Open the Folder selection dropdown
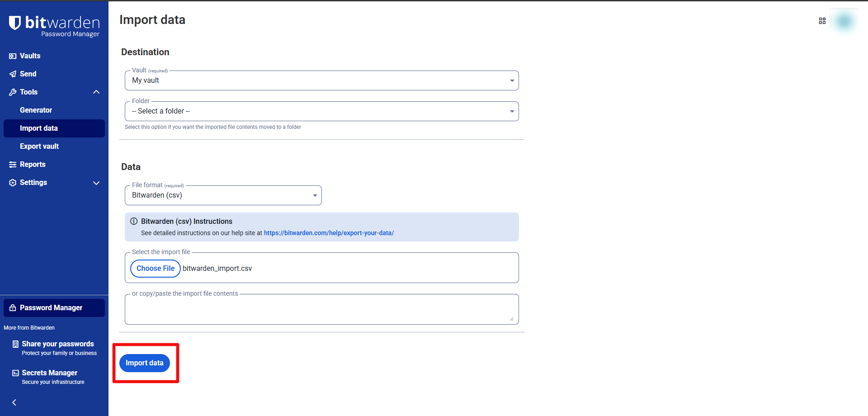Screen dimensions: 868x416 click(321, 111)
